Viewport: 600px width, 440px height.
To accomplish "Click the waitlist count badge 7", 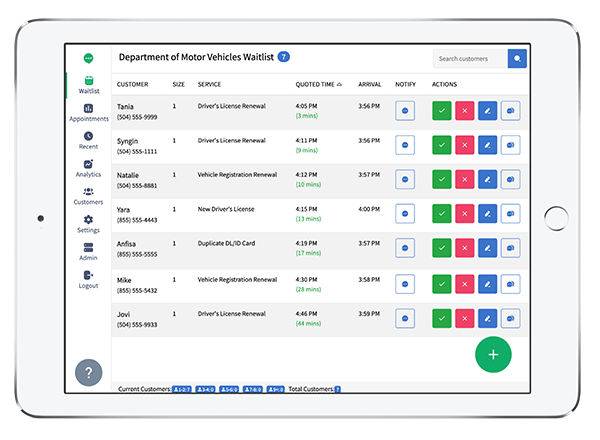I will (x=284, y=57).
